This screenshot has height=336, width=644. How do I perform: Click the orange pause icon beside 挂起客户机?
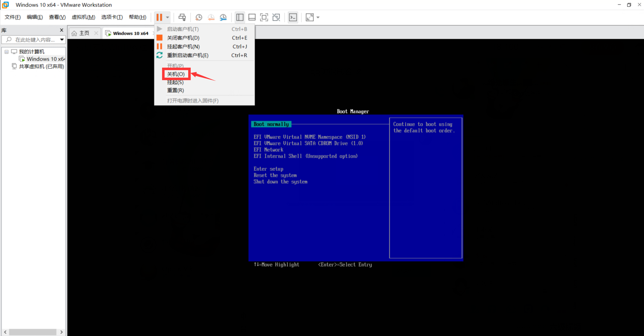coord(160,47)
